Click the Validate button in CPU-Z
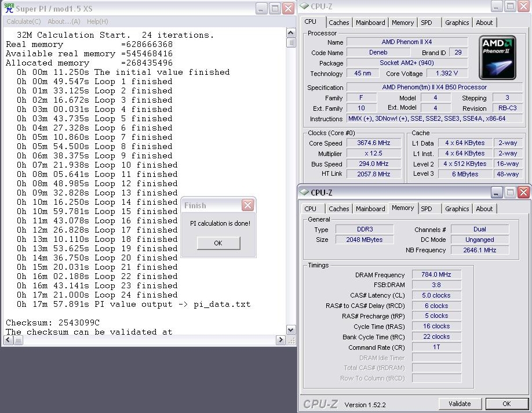532x413 pixels. [460, 404]
